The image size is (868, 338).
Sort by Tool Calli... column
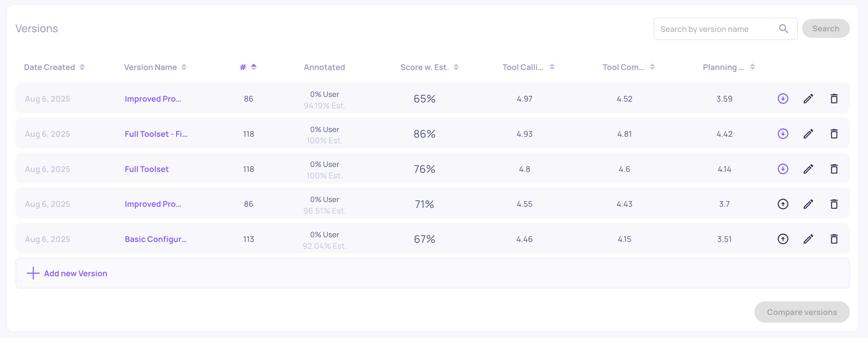(552, 67)
